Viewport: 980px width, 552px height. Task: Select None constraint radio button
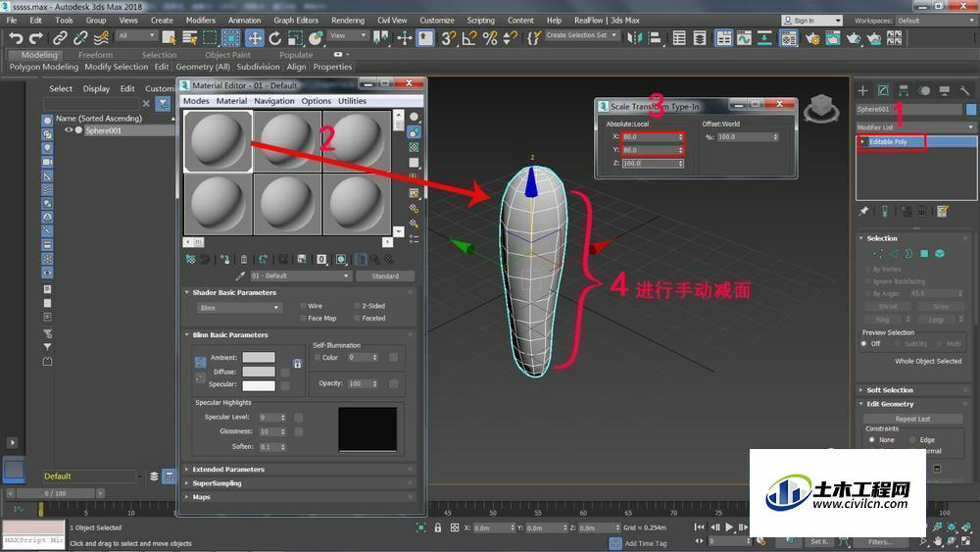point(872,440)
